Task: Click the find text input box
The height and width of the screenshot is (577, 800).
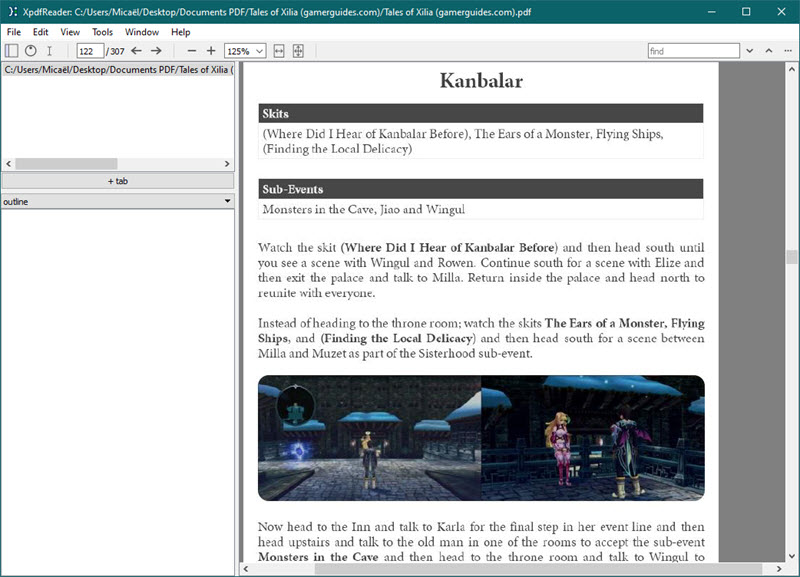Action: 692,50
